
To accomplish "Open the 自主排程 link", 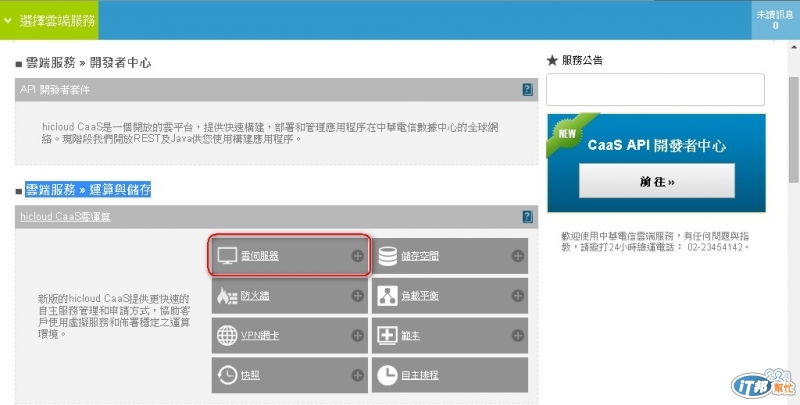I will pyautogui.click(x=420, y=375).
